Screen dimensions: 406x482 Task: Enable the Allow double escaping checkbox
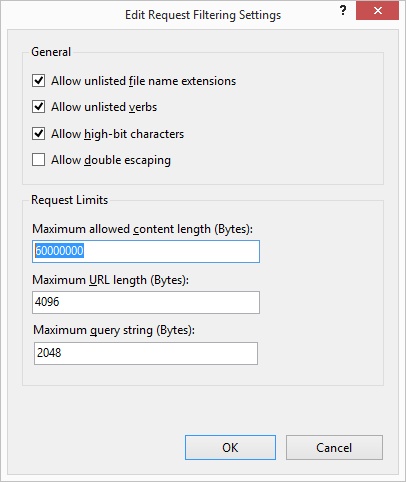point(38,160)
